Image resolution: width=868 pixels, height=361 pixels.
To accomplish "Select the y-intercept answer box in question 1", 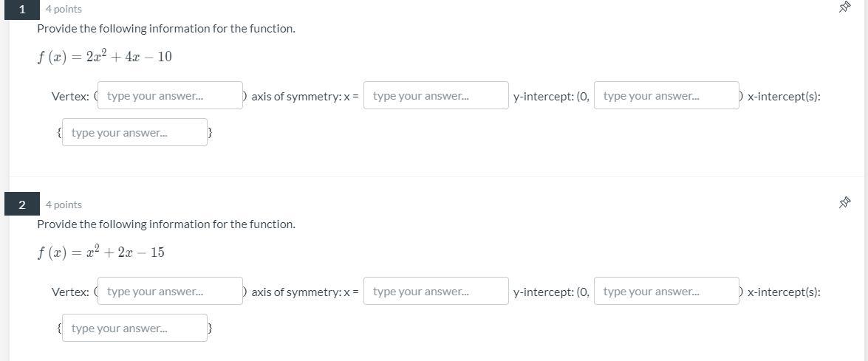I will click(x=666, y=96).
